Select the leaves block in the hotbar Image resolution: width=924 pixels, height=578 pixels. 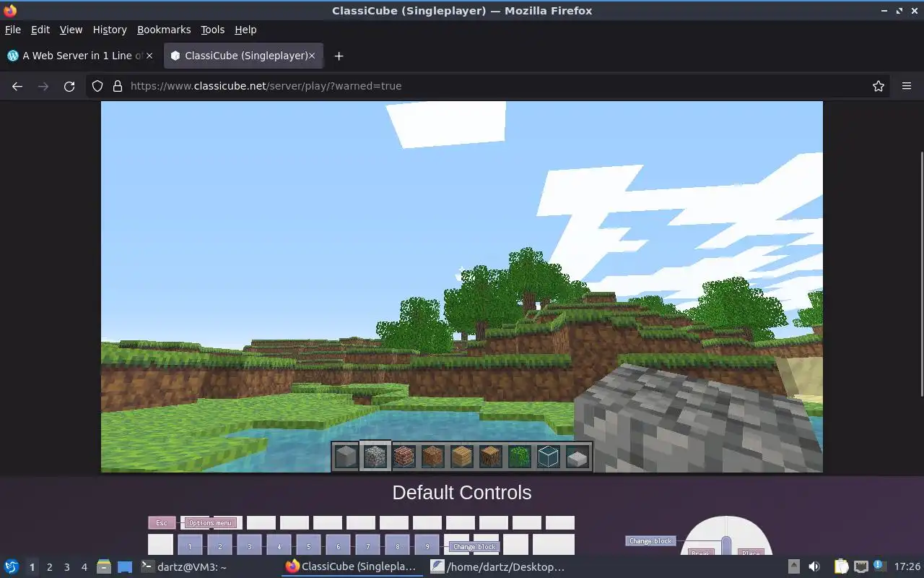520,456
